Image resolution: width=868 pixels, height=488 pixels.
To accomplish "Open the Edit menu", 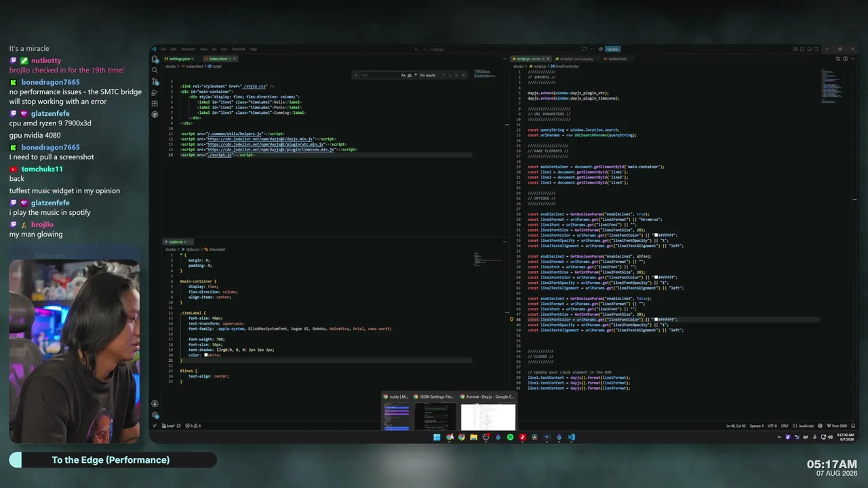I will click(x=173, y=49).
